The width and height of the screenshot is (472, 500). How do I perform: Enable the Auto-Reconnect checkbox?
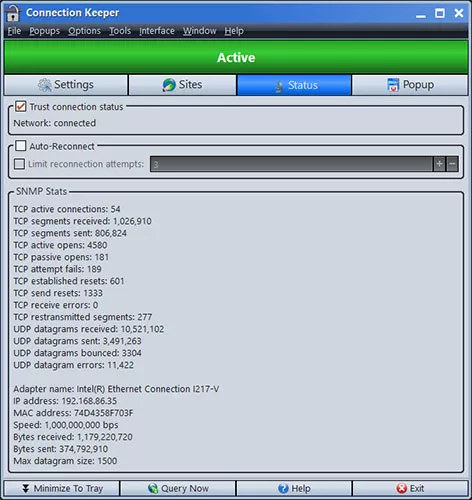click(21, 146)
